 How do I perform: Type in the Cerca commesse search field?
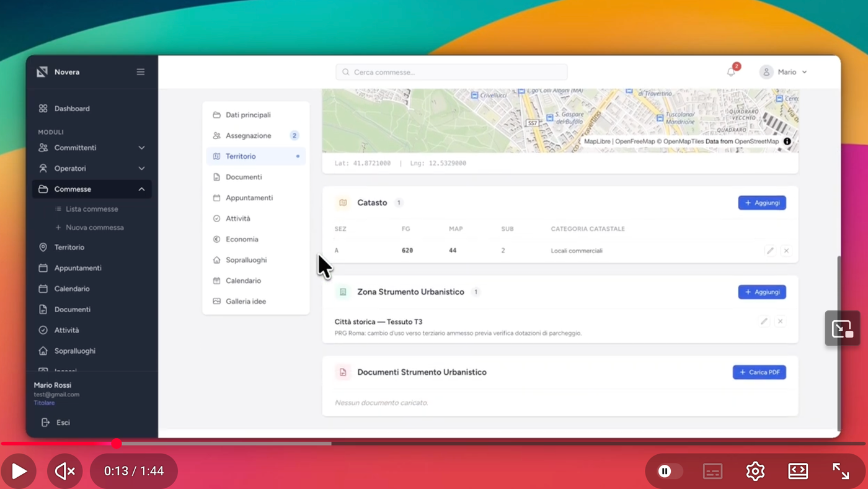[451, 72]
